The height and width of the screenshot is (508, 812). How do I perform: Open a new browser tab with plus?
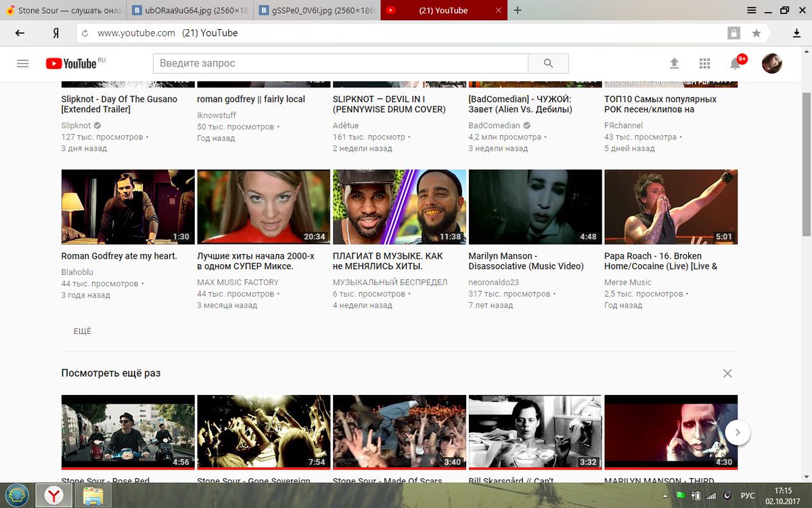(x=518, y=10)
